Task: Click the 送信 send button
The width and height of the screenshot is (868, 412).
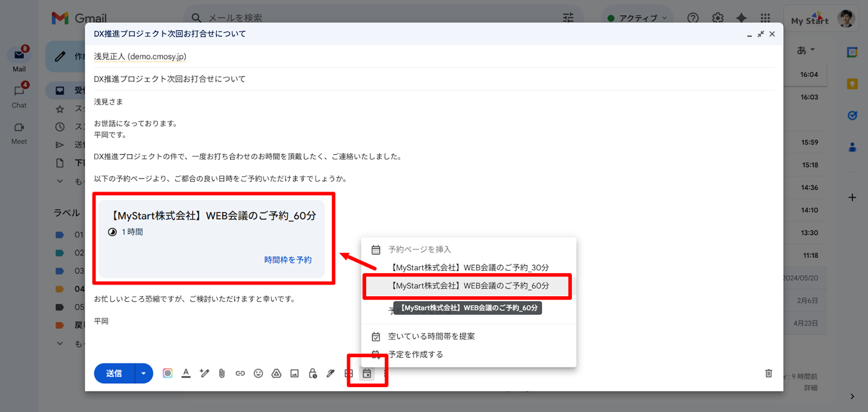Action: tap(114, 373)
